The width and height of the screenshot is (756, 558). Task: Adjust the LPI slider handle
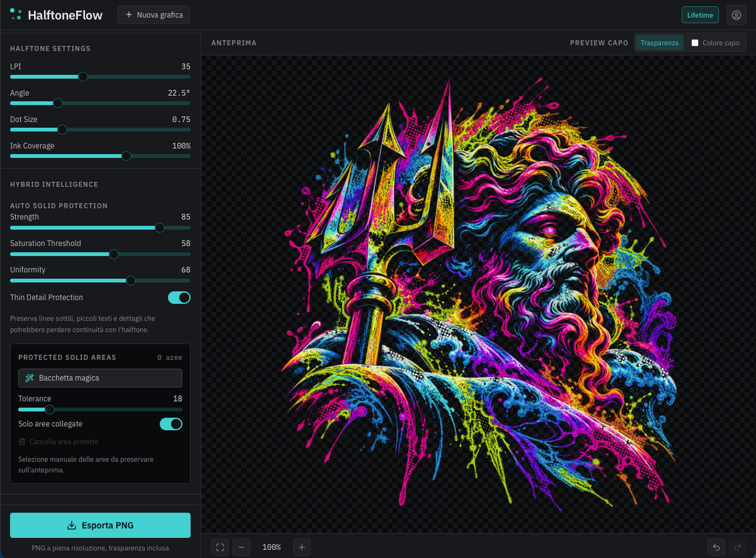83,77
